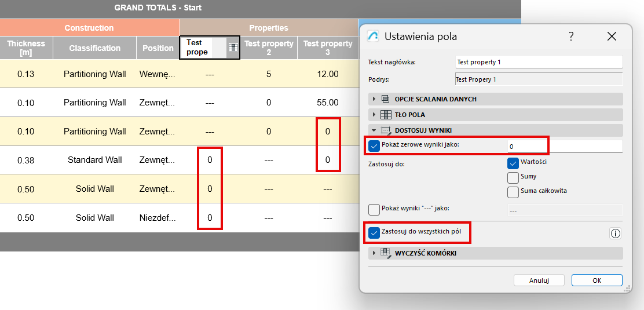Click the Construction group header
This screenshot has width=644, height=310.
89,28
